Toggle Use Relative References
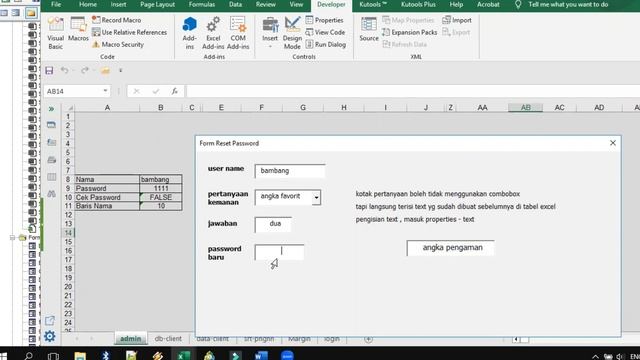This screenshot has width=640, height=360. click(x=129, y=32)
